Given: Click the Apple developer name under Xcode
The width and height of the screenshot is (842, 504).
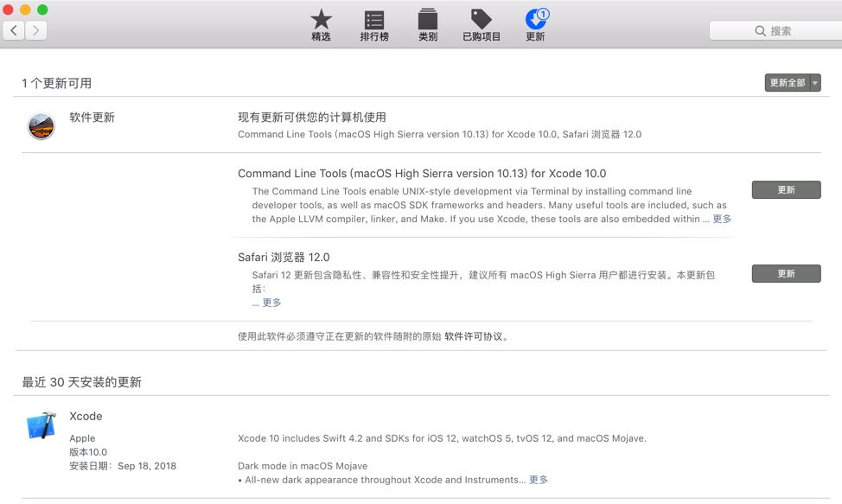Looking at the screenshot, I should (82, 438).
